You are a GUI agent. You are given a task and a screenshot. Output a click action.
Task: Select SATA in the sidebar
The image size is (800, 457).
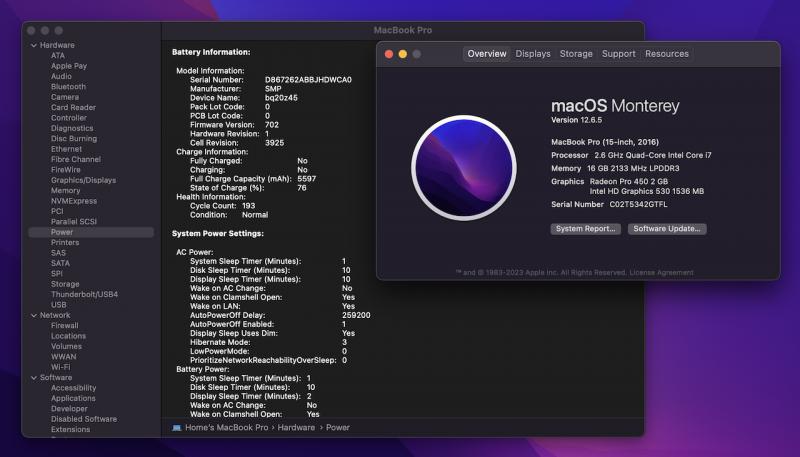tap(60, 263)
